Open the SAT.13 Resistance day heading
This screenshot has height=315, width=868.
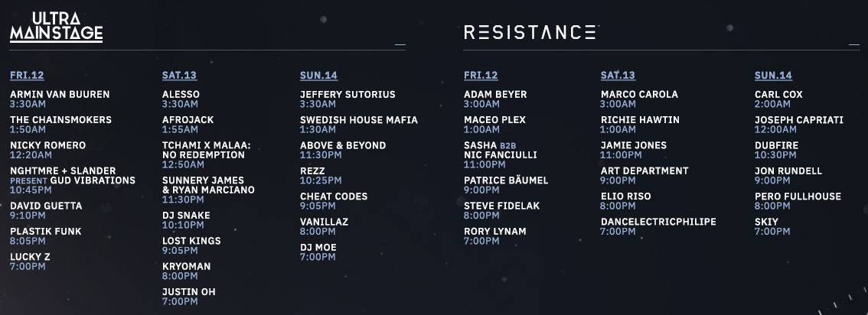[618, 76]
